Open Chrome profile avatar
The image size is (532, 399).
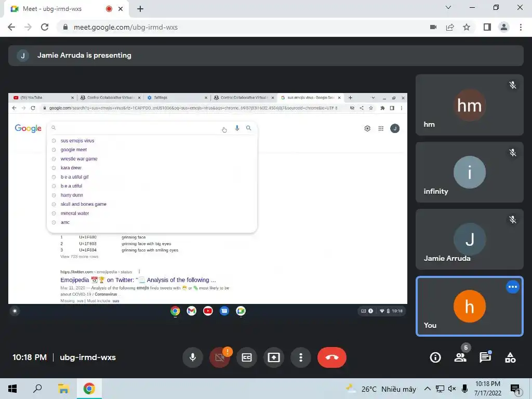[504, 27]
